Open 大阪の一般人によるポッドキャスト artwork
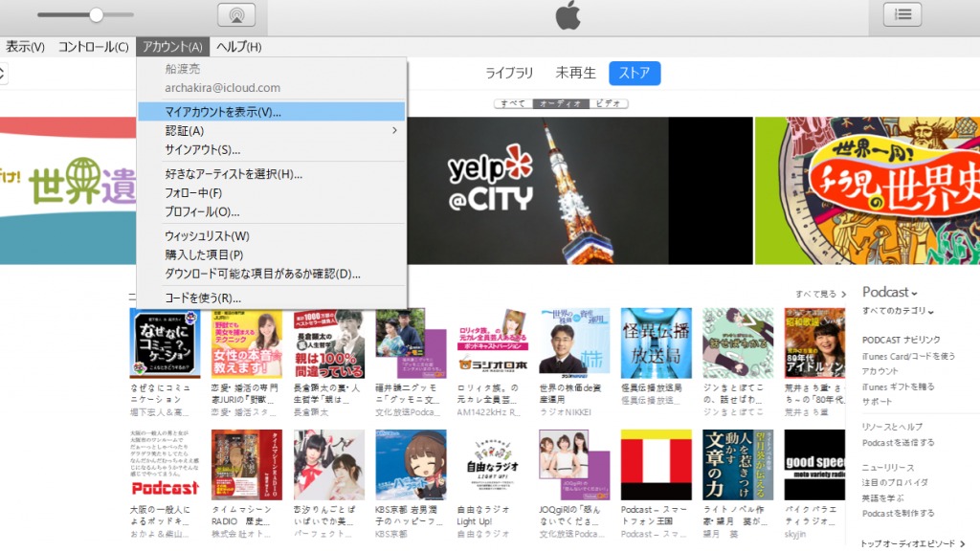This screenshot has height=552, width=980. tap(165, 465)
